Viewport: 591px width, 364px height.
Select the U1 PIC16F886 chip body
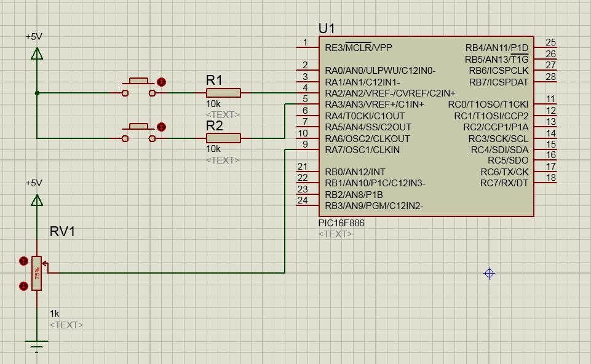coord(426,126)
